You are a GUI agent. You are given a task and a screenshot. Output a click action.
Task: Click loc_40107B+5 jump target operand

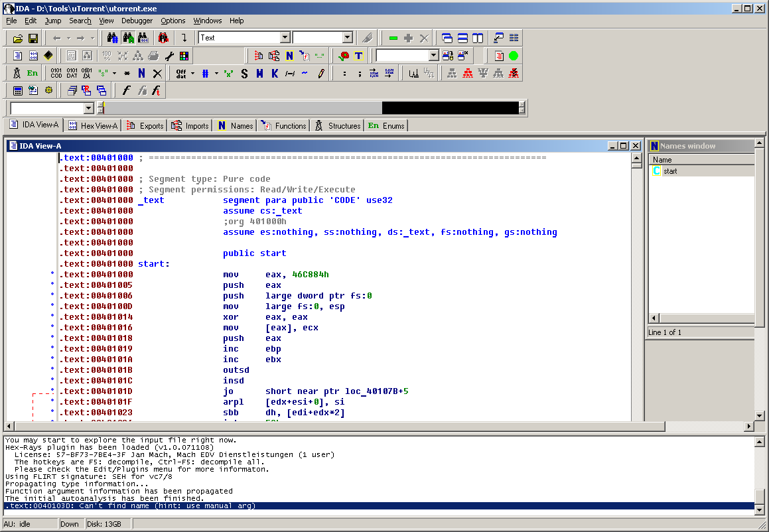(377, 391)
